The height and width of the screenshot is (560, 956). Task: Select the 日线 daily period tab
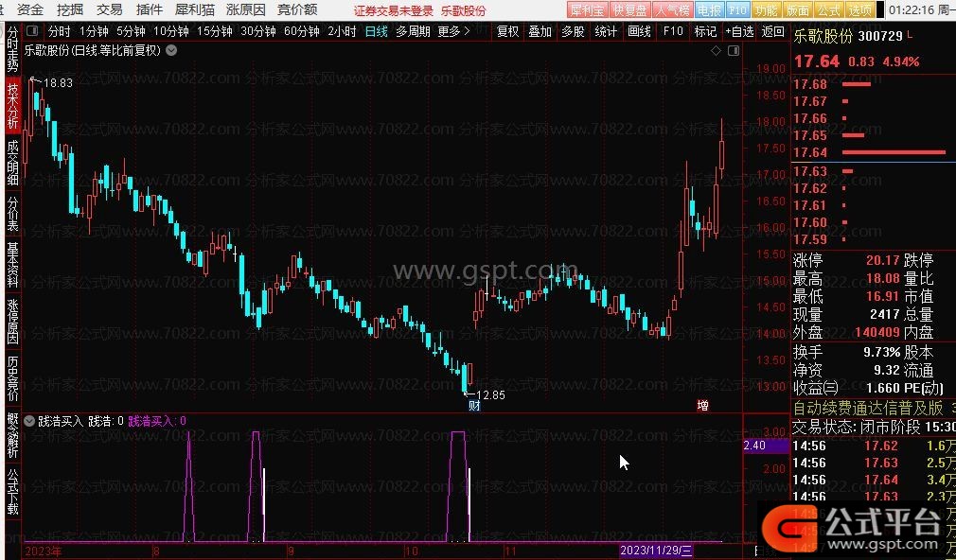point(376,31)
